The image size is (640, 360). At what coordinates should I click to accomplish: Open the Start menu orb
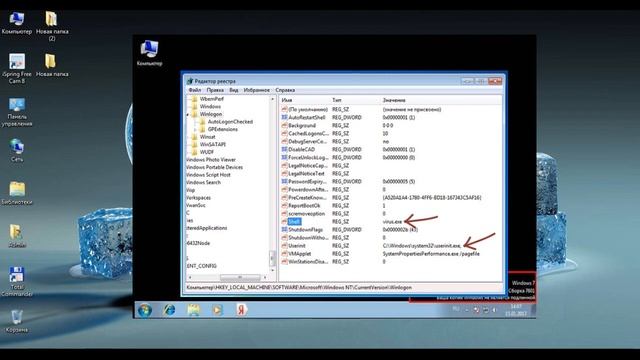[x=145, y=310]
